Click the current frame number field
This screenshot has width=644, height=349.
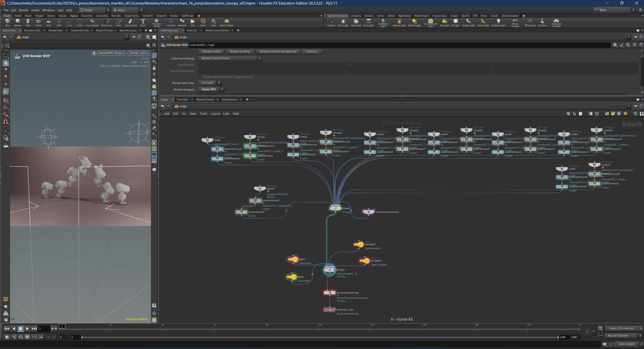[44, 329]
